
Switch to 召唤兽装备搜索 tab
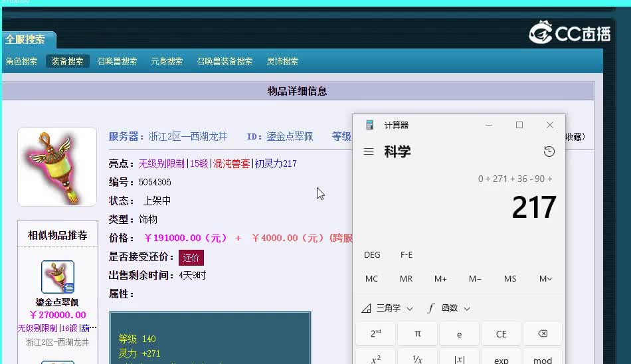tap(225, 61)
